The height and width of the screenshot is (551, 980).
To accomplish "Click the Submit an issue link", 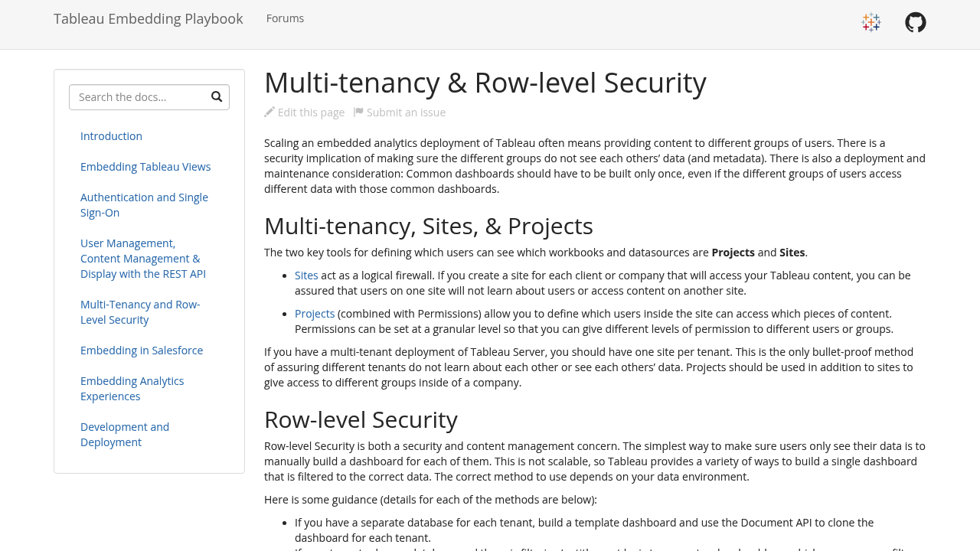I will click(x=400, y=112).
